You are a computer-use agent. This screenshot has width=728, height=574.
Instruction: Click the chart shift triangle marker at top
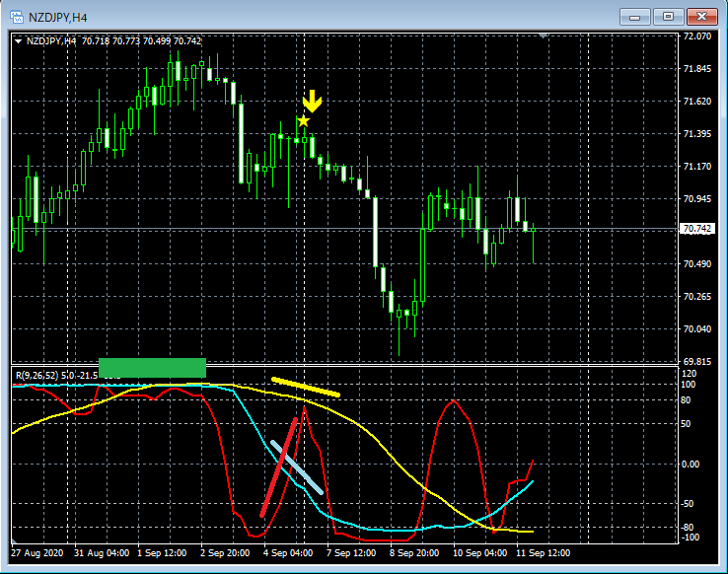click(544, 36)
